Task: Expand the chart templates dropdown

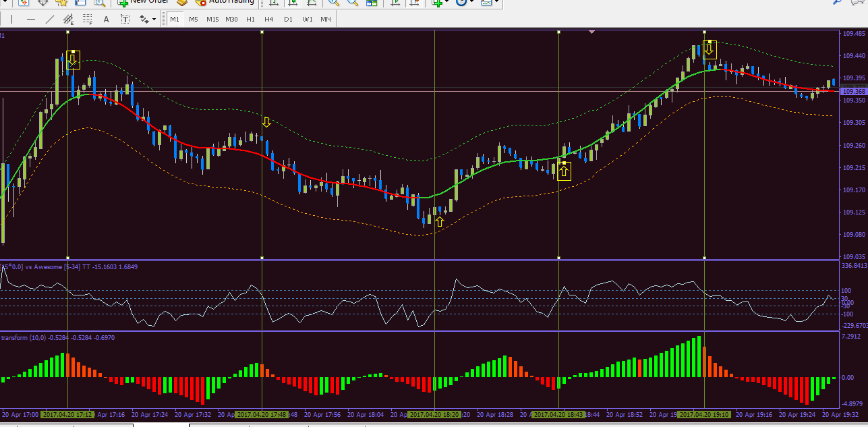Action: pos(497,2)
